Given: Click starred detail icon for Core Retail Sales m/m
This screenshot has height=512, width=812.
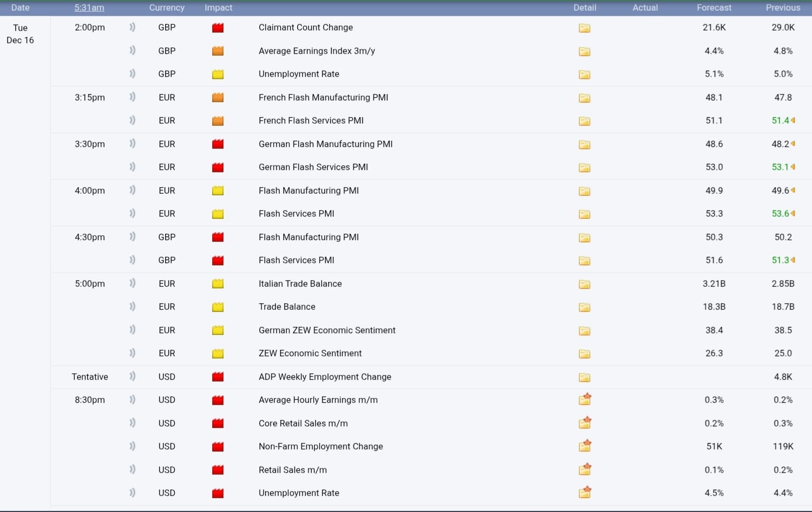Looking at the screenshot, I should (585, 423).
